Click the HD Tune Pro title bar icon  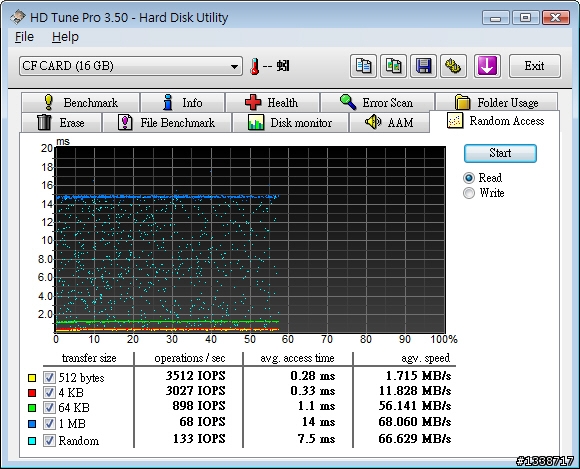[x=18, y=17]
